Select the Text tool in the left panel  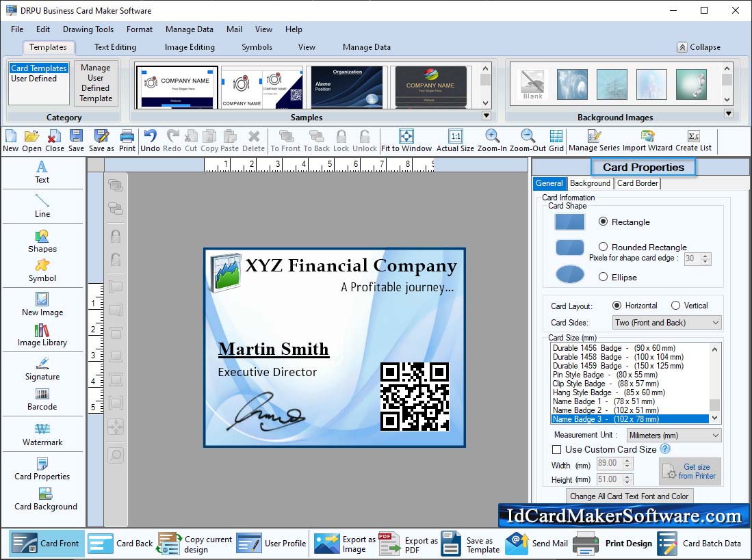pyautogui.click(x=42, y=172)
